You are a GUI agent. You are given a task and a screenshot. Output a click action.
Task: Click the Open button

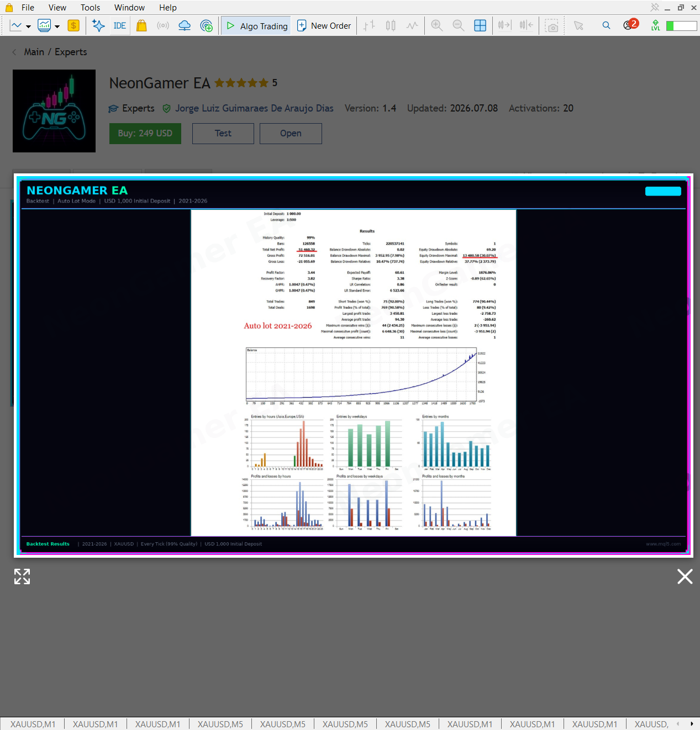click(x=291, y=134)
